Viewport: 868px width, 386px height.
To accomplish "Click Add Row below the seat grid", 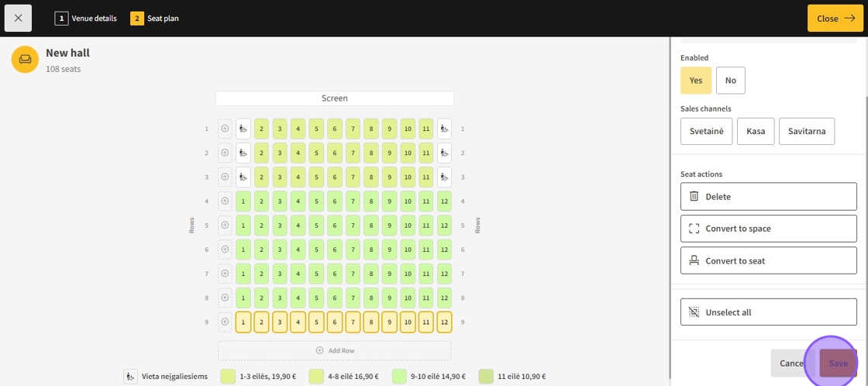I will pos(334,350).
